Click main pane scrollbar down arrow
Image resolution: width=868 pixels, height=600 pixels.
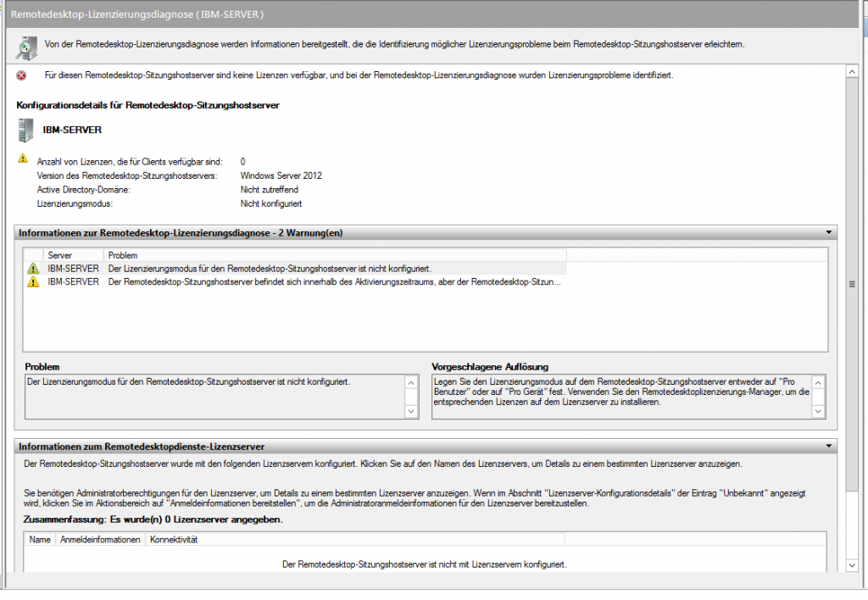(852, 565)
